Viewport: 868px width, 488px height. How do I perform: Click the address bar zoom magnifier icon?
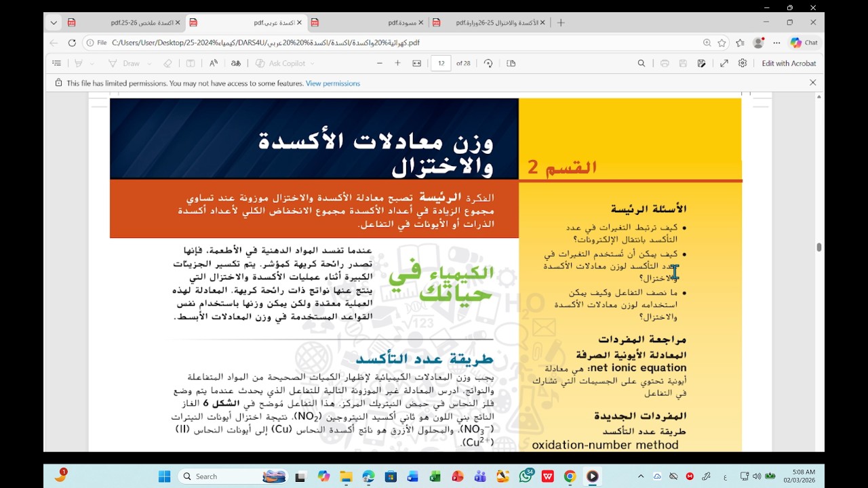coord(707,43)
